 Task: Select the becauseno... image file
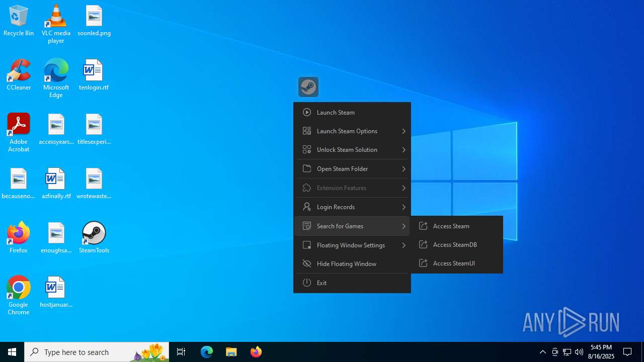click(x=19, y=184)
